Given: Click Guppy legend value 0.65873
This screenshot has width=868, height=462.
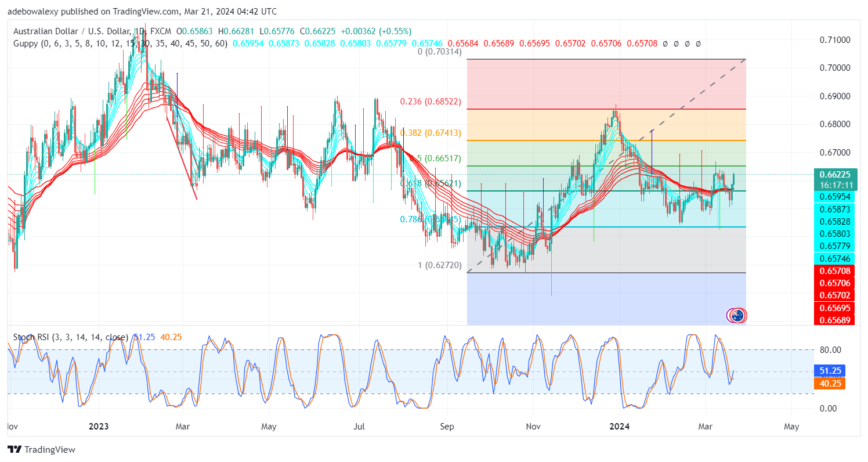Looking at the screenshot, I should coord(284,44).
